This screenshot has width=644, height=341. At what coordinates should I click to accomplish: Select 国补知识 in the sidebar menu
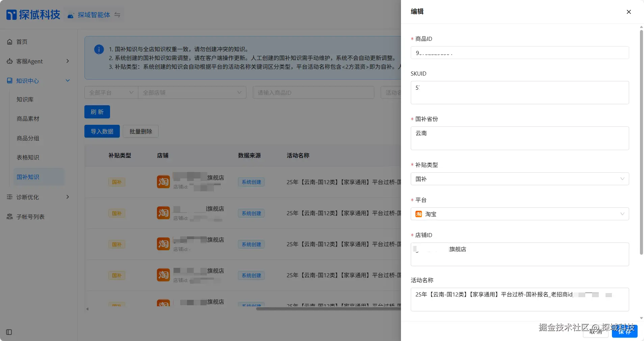click(28, 177)
